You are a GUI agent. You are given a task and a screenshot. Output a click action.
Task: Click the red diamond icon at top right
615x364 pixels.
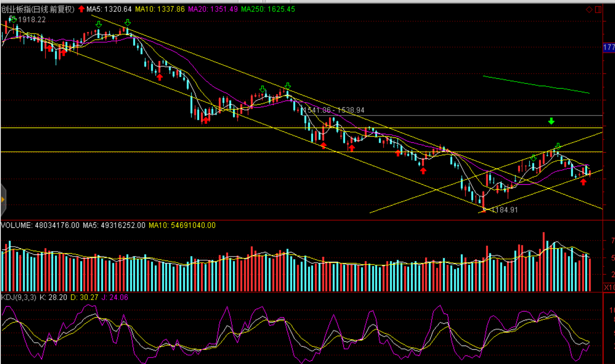pyautogui.click(x=589, y=9)
